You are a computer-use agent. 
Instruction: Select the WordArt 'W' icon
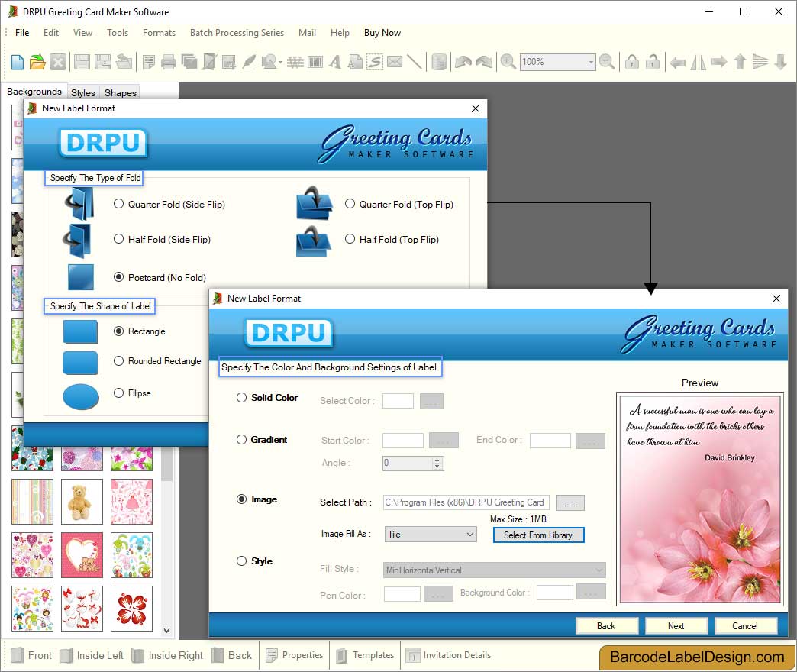click(295, 63)
